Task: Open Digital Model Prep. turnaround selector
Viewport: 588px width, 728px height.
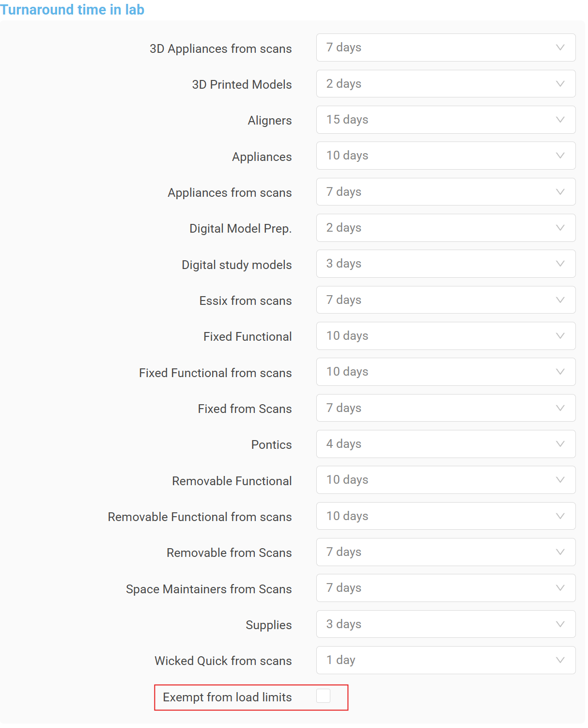Action: tap(445, 228)
